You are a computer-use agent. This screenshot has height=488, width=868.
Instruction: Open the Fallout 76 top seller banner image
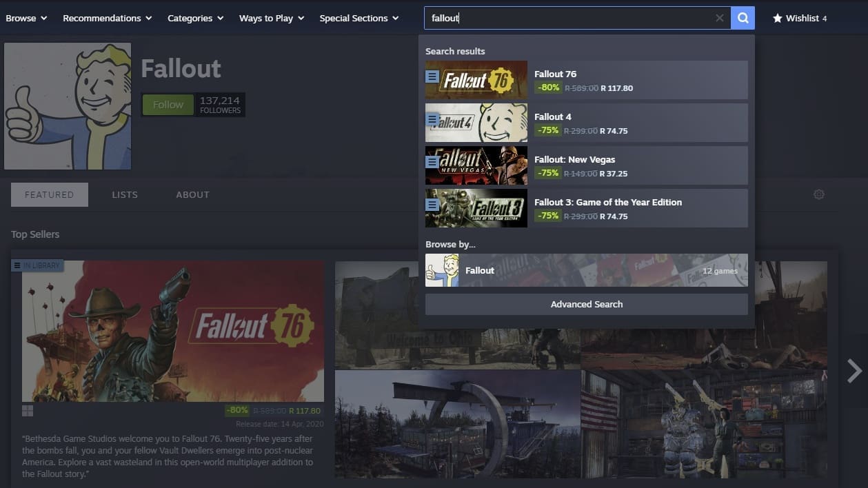coord(173,331)
